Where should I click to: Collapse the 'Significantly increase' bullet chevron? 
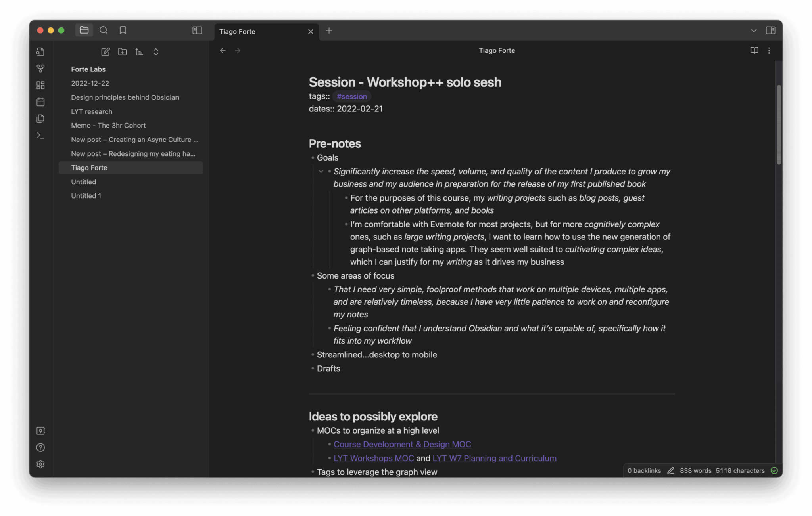[321, 171]
